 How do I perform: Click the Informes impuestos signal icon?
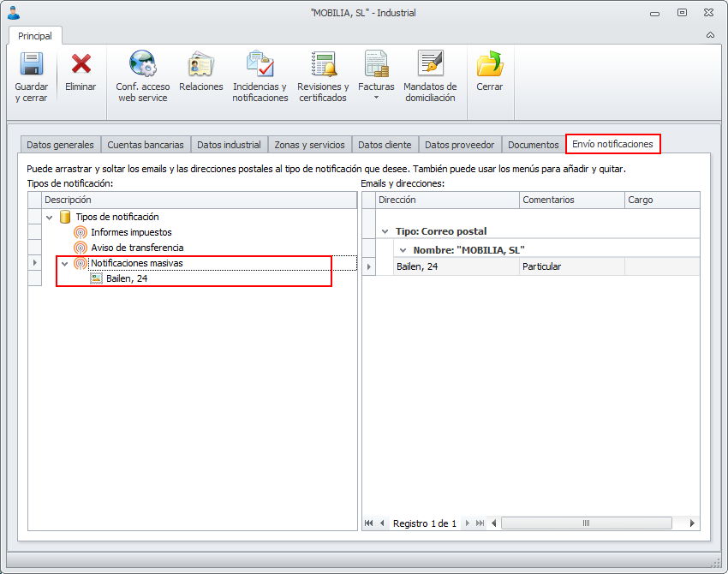click(81, 232)
